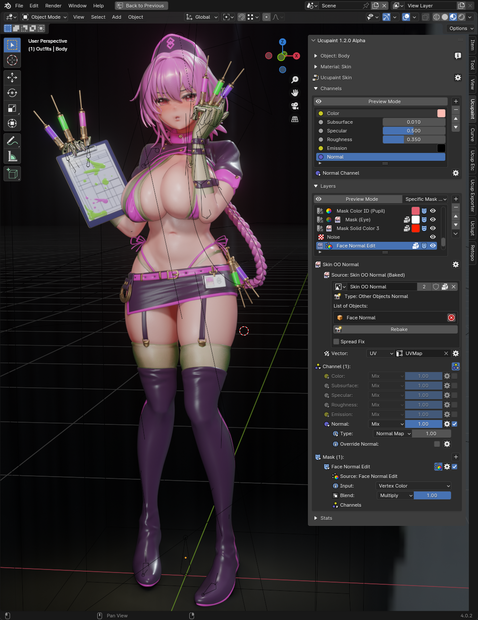Open the Normal Channel settings gear
This screenshot has height=620, width=478.
pyautogui.click(x=455, y=173)
